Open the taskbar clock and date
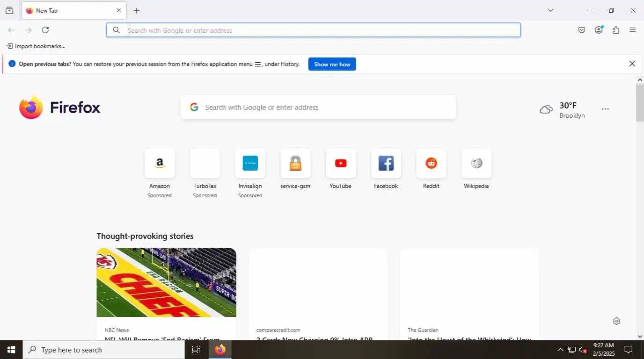 click(603, 350)
